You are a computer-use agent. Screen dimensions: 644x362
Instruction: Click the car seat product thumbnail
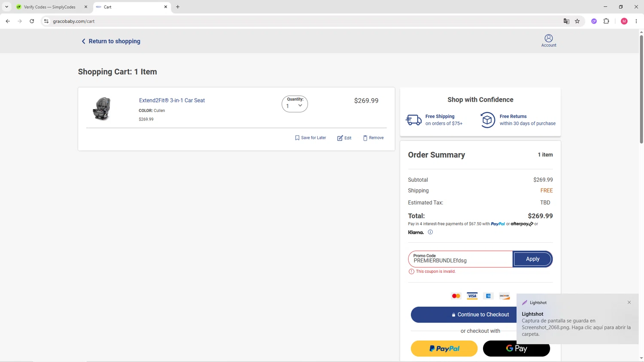coord(102,109)
